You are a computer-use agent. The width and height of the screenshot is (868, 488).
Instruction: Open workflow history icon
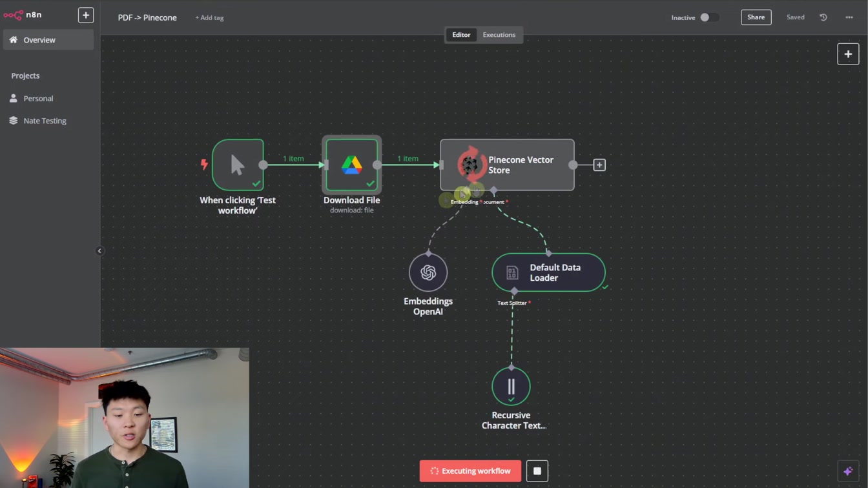click(x=823, y=17)
